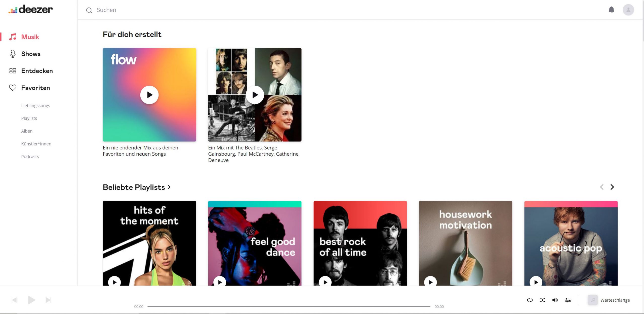The image size is (644, 314).
Task: Play the Flow mix card
Action: [x=149, y=95]
